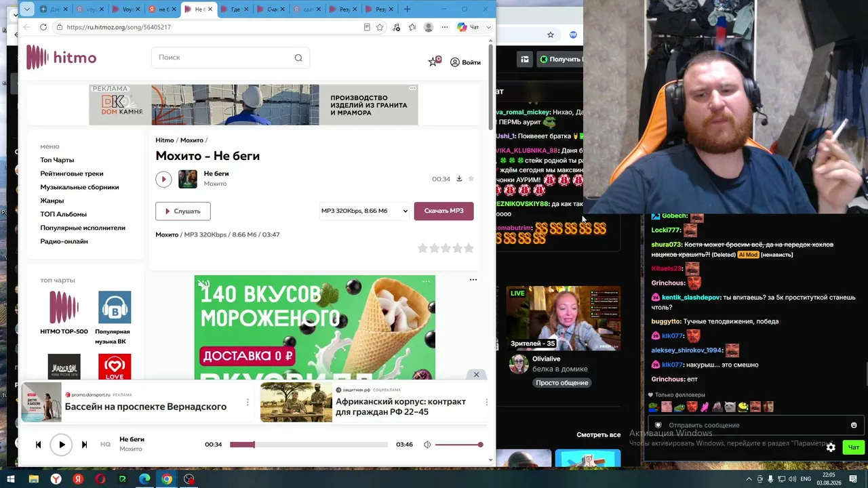
Task: Click the green Чат send button
Action: pyautogui.click(x=853, y=447)
